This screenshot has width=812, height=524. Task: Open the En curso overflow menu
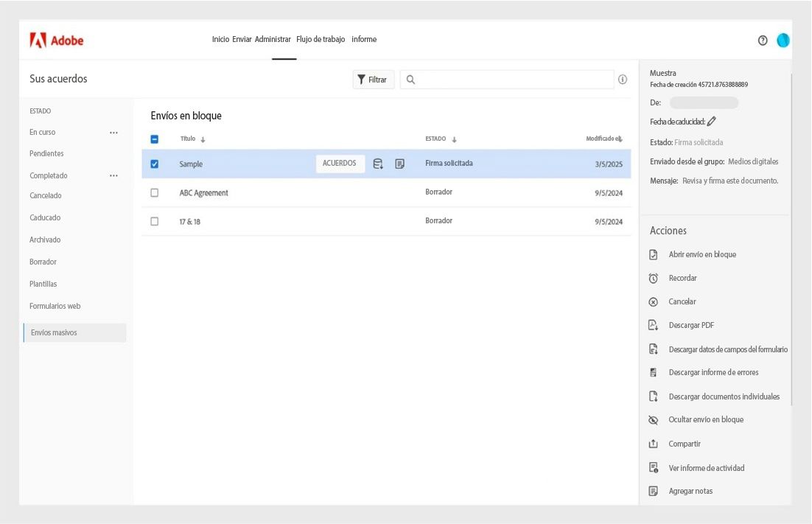[x=114, y=132]
